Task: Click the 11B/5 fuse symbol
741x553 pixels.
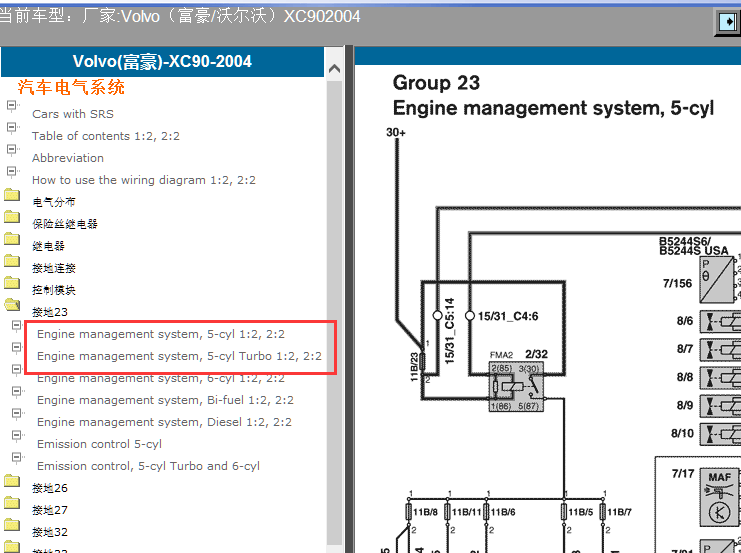Action: 564,512
